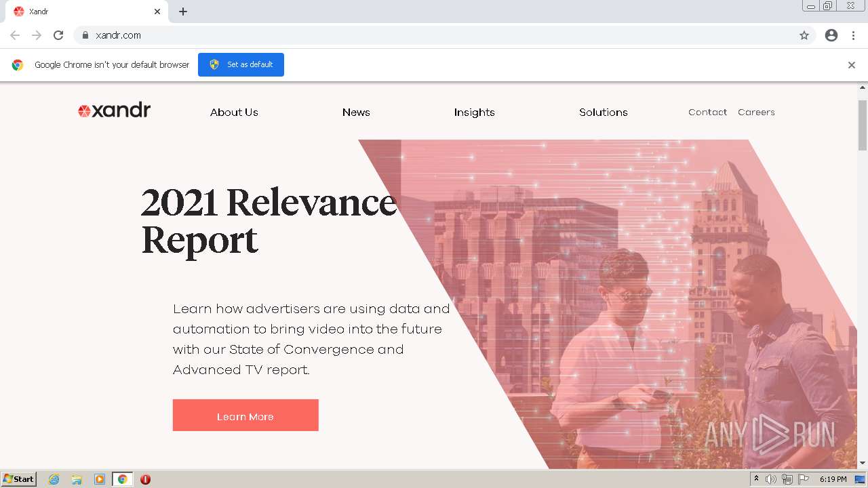Click the Learn More button
The width and height of the screenshot is (868, 488).
[245, 415]
